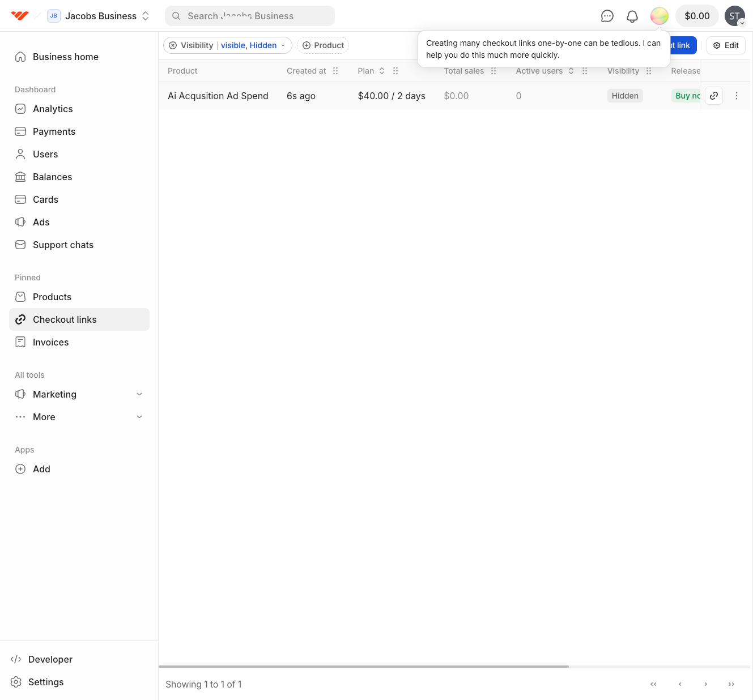The width and height of the screenshot is (753, 700).
Task: Click the Buy now release badge
Action: tap(686, 96)
